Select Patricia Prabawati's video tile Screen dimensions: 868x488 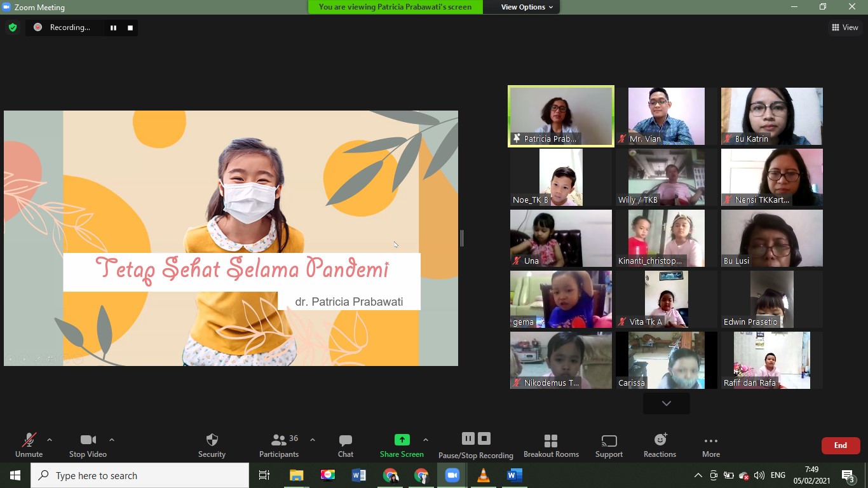pyautogui.click(x=561, y=116)
